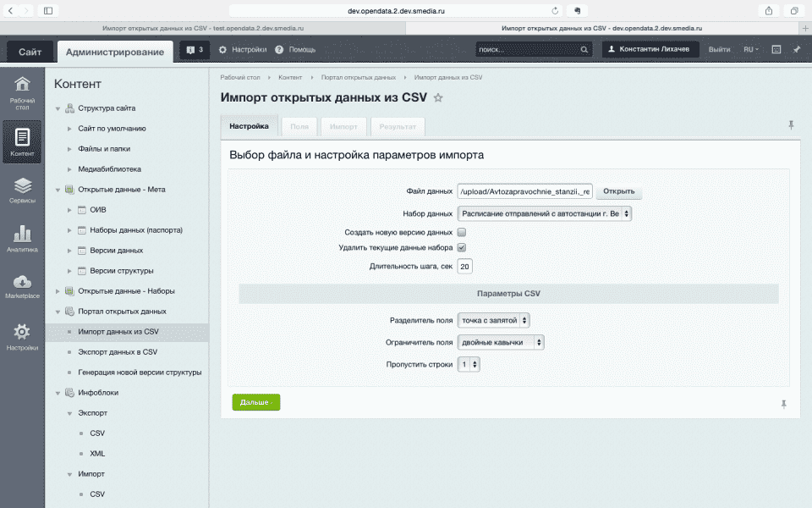Enable Создать новую версию данных checkbox
The height and width of the screenshot is (508, 812).
(x=462, y=232)
